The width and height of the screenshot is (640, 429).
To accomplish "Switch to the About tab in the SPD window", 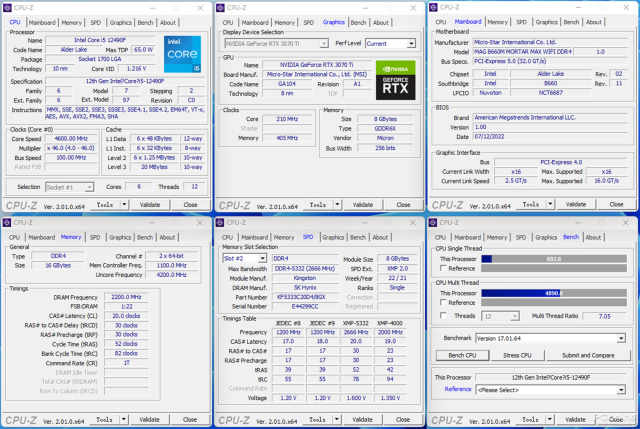I will coord(380,237).
